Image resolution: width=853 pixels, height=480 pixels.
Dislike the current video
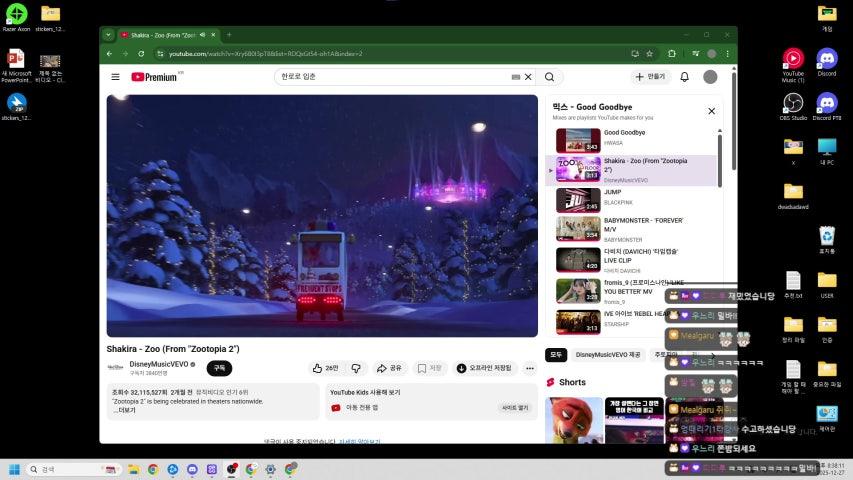point(355,368)
